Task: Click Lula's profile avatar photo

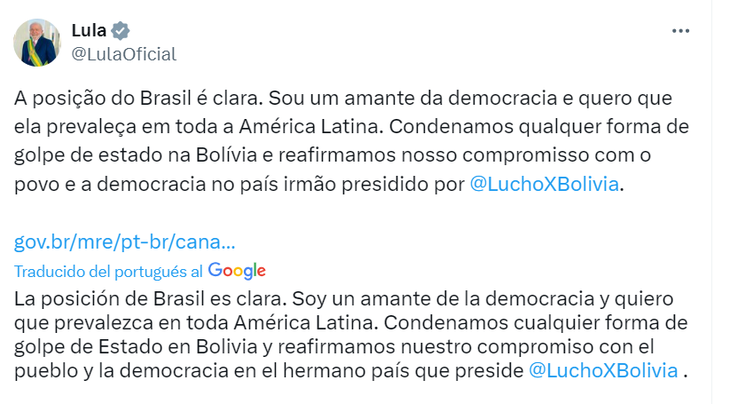Action: click(36, 43)
